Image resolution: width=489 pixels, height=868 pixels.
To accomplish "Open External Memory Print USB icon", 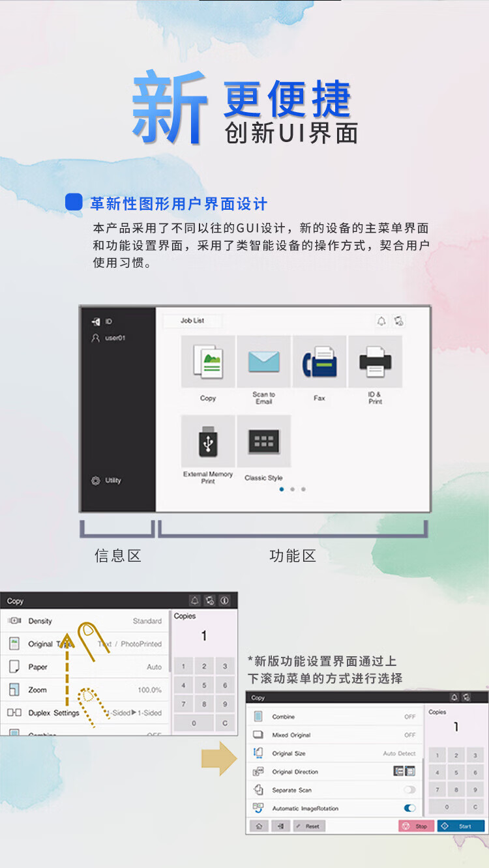I will pyautogui.click(x=208, y=442).
